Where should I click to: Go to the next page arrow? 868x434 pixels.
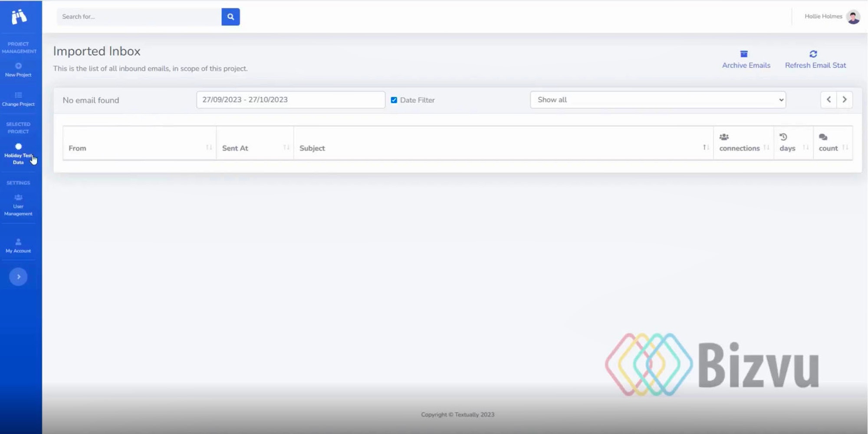[845, 99]
